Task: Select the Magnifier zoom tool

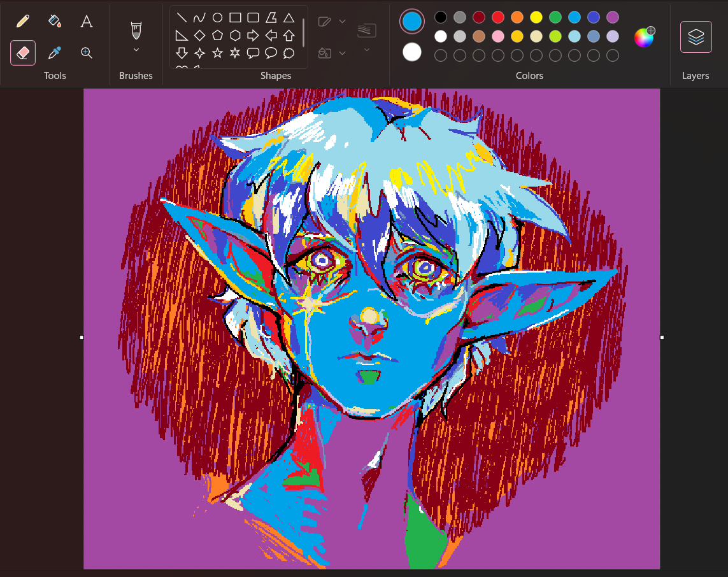Action: [x=87, y=53]
